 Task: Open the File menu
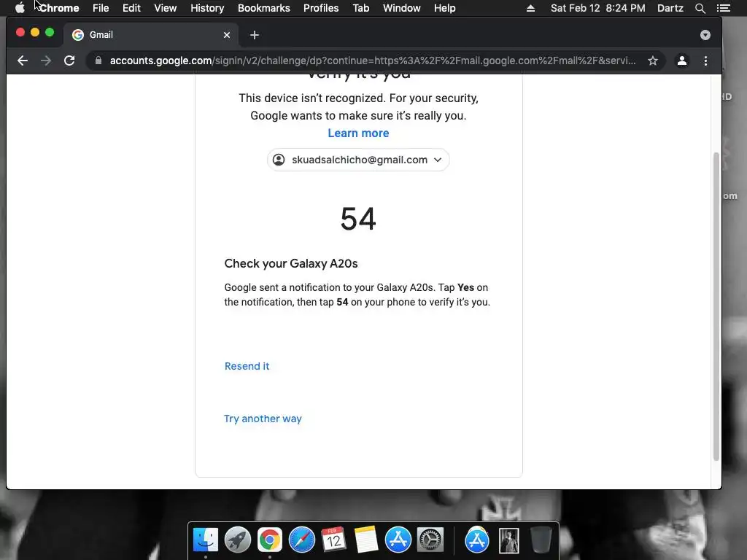(x=101, y=8)
